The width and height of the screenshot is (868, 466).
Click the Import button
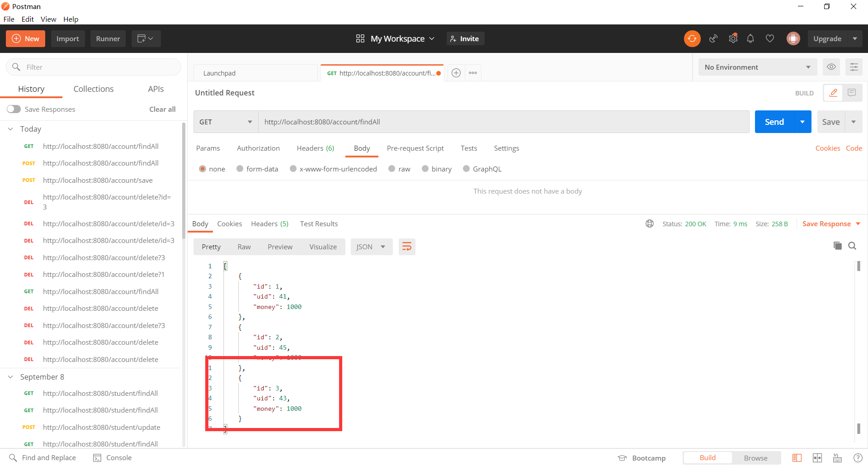[x=68, y=38]
